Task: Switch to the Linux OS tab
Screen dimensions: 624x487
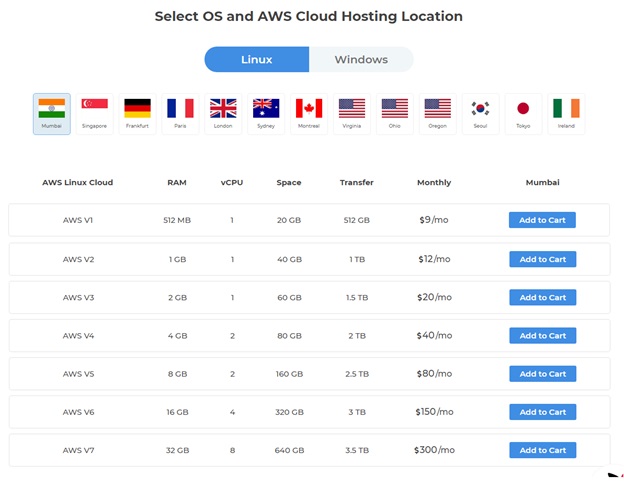Action: point(257,59)
